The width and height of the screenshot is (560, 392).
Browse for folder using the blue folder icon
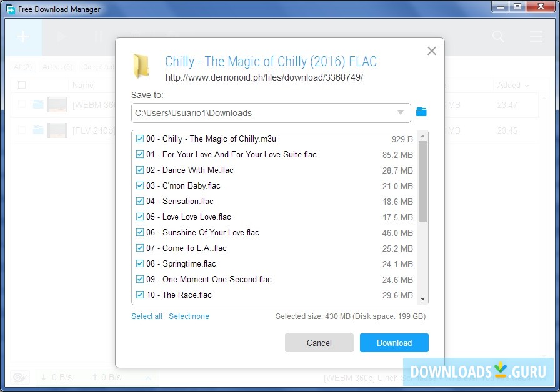click(x=421, y=112)
